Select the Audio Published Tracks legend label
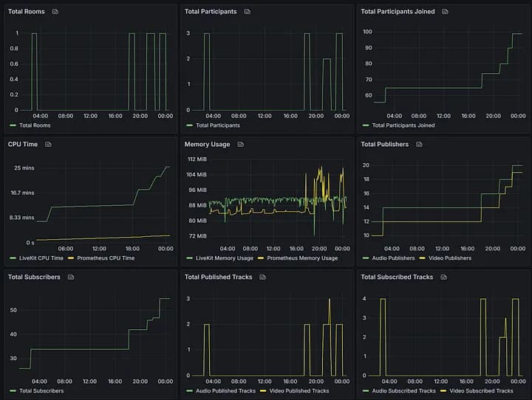Screen dimensions: 532x400 point(225,390)
